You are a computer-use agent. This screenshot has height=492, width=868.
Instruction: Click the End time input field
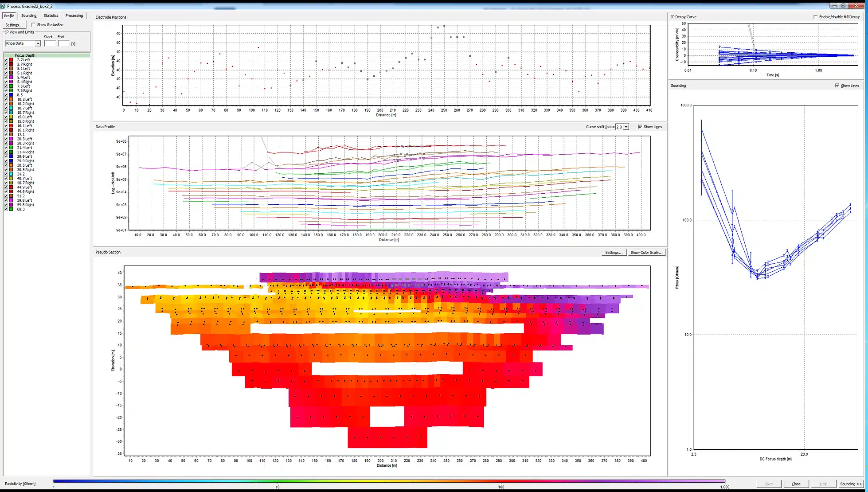[64, 43]
